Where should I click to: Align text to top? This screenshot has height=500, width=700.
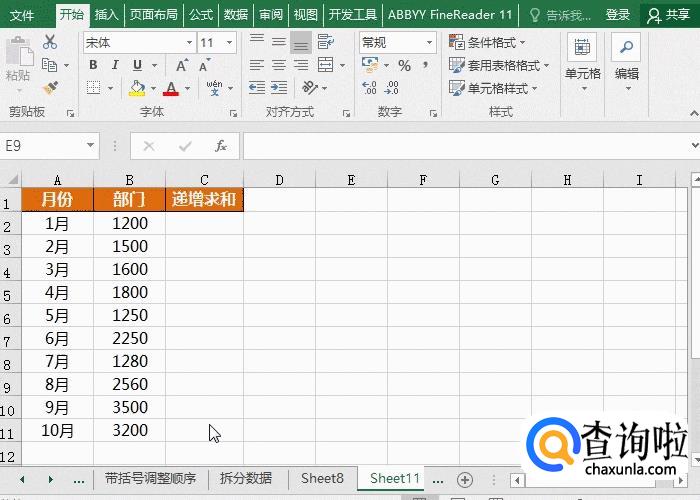(x=257, y=42)
